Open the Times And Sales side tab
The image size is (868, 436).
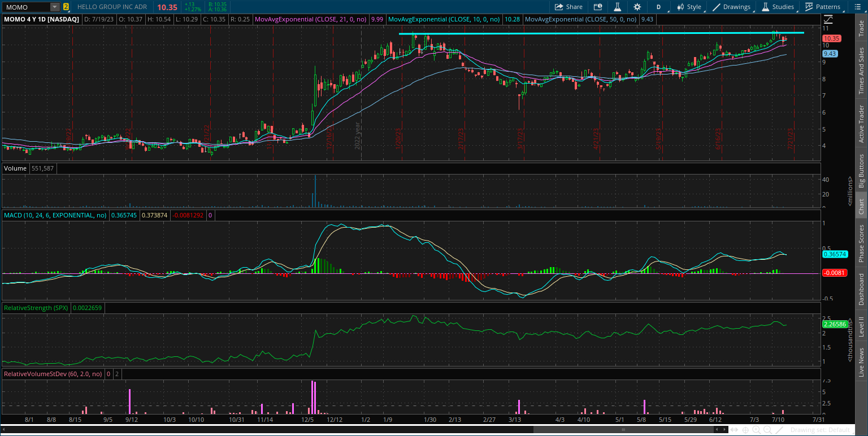tap(861, 70)
